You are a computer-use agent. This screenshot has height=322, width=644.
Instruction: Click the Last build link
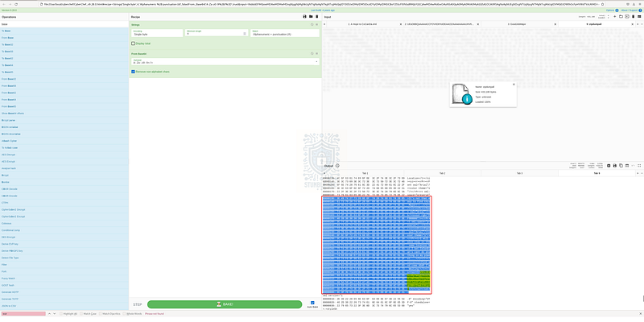tap(323, 10)
